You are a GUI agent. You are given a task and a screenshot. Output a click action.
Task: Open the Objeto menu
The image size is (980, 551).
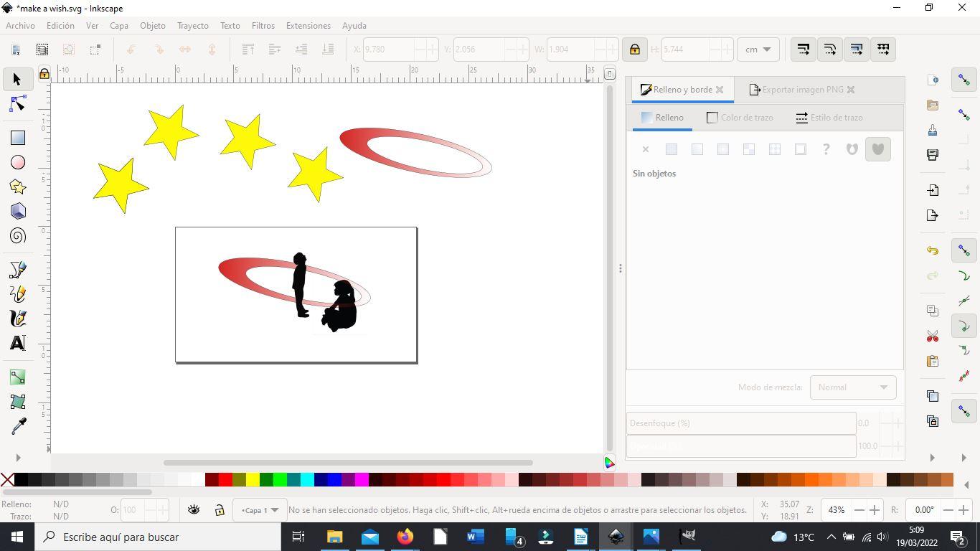coord(152,25)
